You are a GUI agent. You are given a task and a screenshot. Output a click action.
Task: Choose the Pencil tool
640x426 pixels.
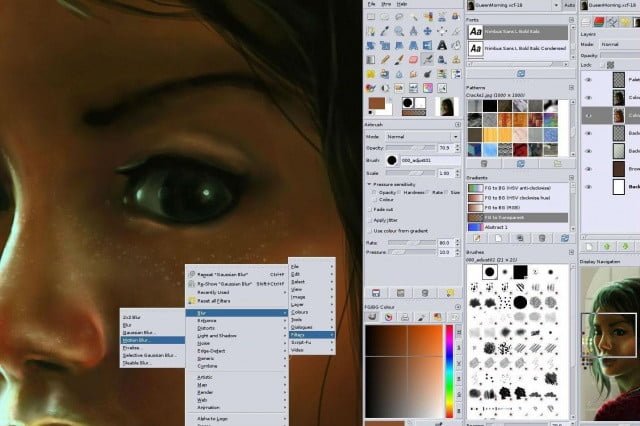pyautogui.click(x=384, y=60)
